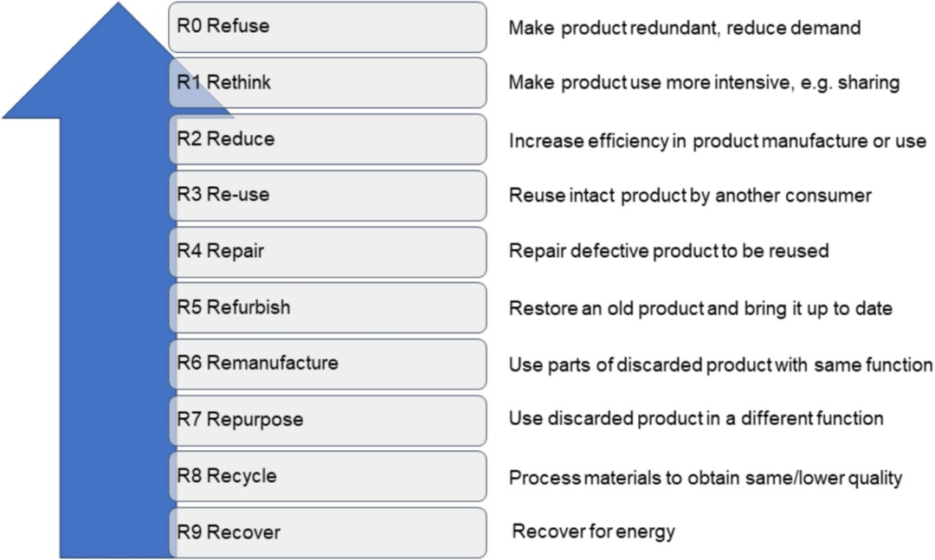Click the R2 Reduce box
Image resolution: width=935 pixels, height=560 pixels.
pos(327,139)
